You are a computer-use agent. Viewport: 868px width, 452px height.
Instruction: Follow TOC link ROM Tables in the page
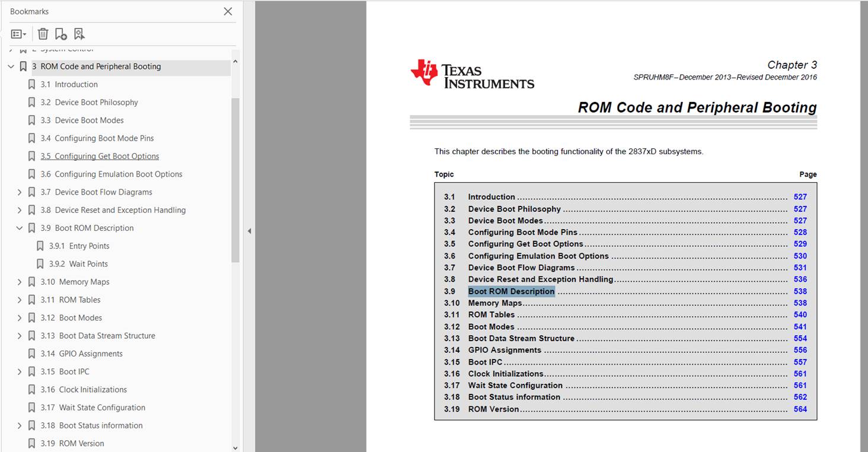[x=491, y=314]
